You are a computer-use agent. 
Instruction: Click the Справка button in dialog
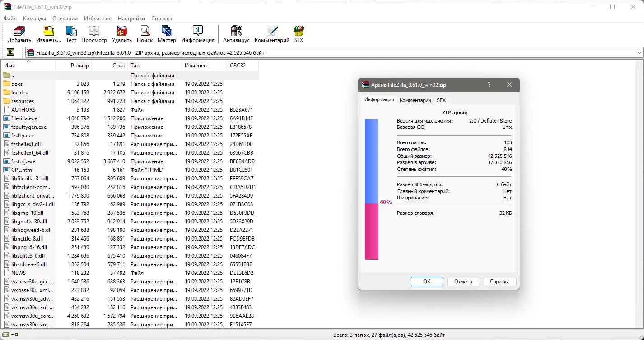click(500, 281)
